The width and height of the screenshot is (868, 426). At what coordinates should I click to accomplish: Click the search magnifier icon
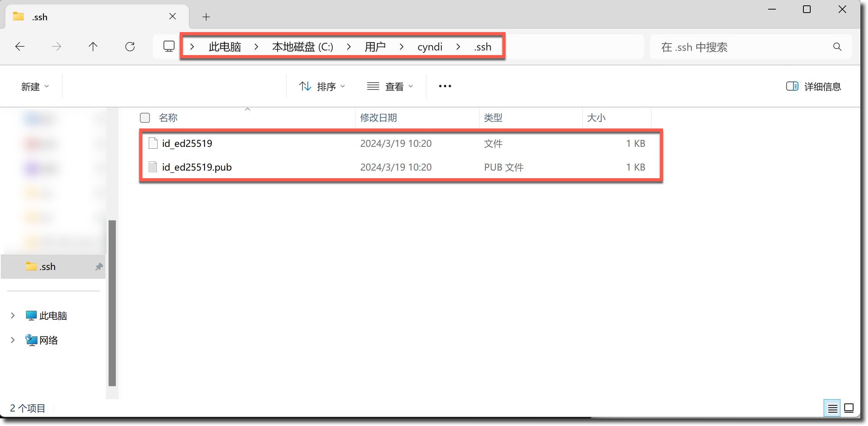(x=837, y=47)
